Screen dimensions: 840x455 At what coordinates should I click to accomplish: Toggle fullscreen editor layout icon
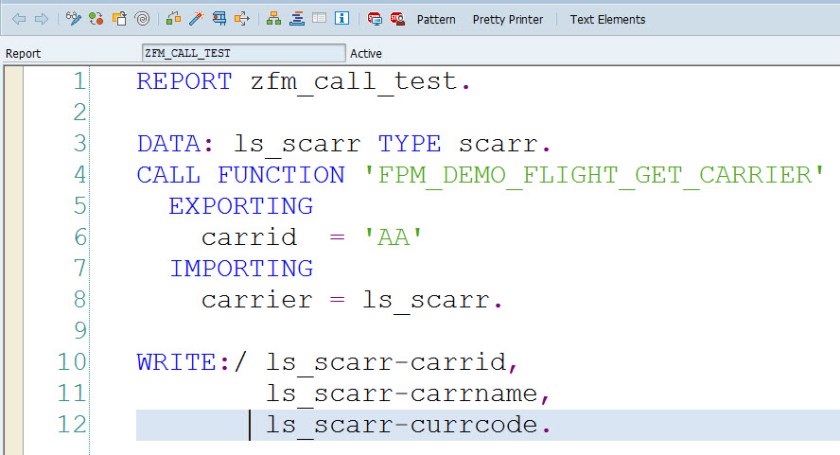(319, 19)
